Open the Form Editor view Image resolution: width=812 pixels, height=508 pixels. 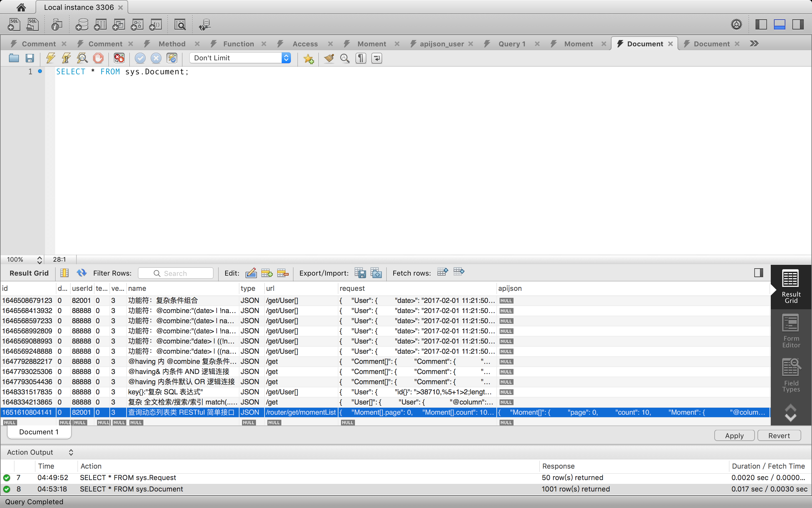pyautogui.click(x=791, y=331)
